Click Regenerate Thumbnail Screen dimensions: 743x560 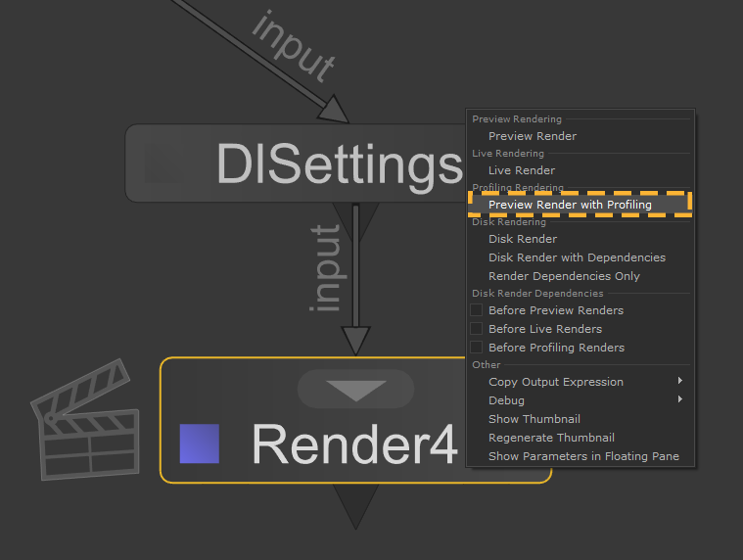(551, 438)
